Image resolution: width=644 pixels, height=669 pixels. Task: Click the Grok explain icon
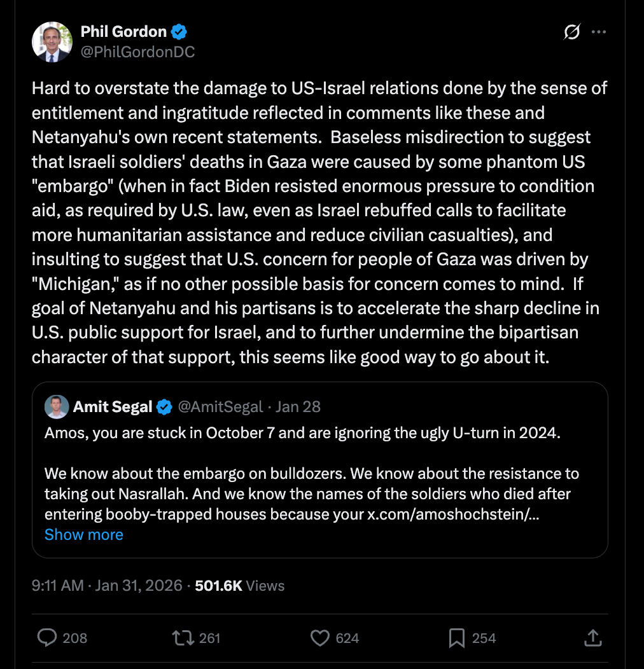pos(571,32)
